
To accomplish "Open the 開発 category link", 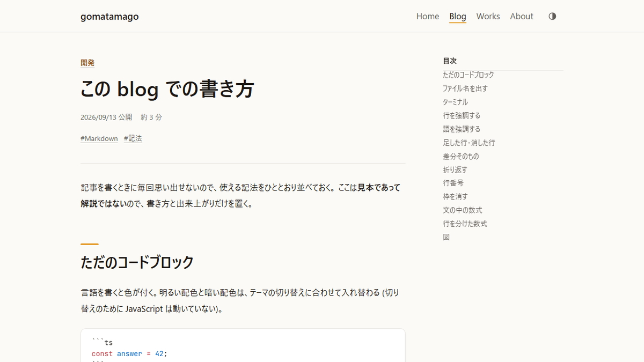I will (87, 63).
